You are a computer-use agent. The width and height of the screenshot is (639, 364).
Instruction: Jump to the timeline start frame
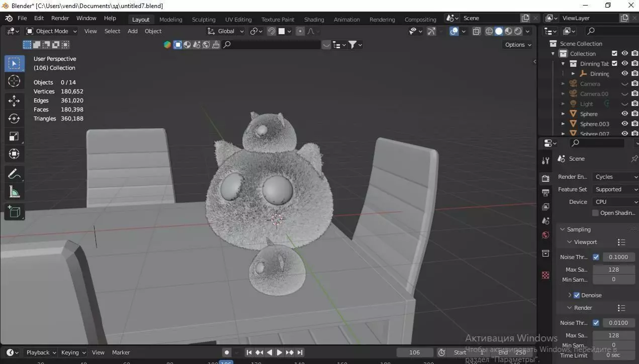249,352
